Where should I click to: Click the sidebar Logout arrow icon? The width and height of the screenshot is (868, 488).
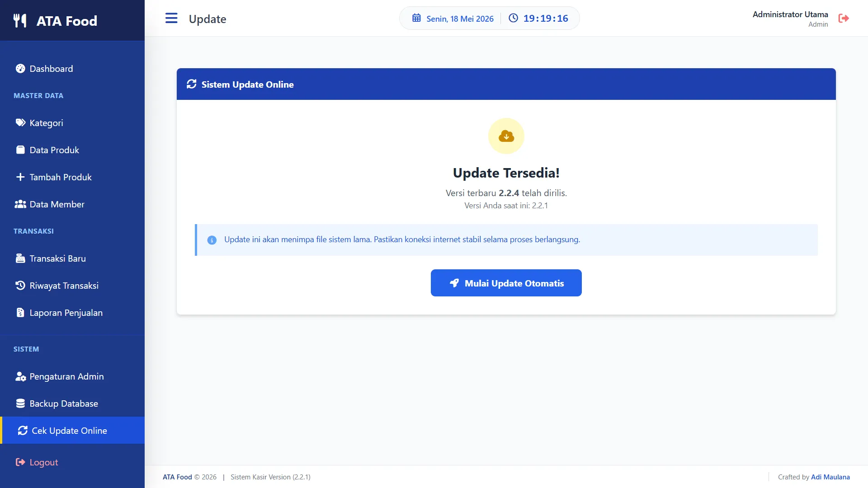point(20,462)
